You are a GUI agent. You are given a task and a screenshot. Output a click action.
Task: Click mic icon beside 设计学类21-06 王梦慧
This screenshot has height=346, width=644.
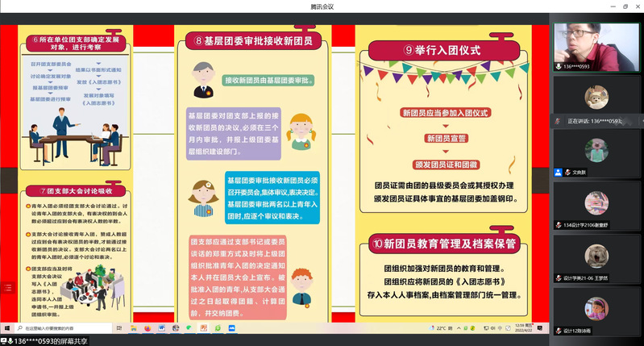click(558, 277)
